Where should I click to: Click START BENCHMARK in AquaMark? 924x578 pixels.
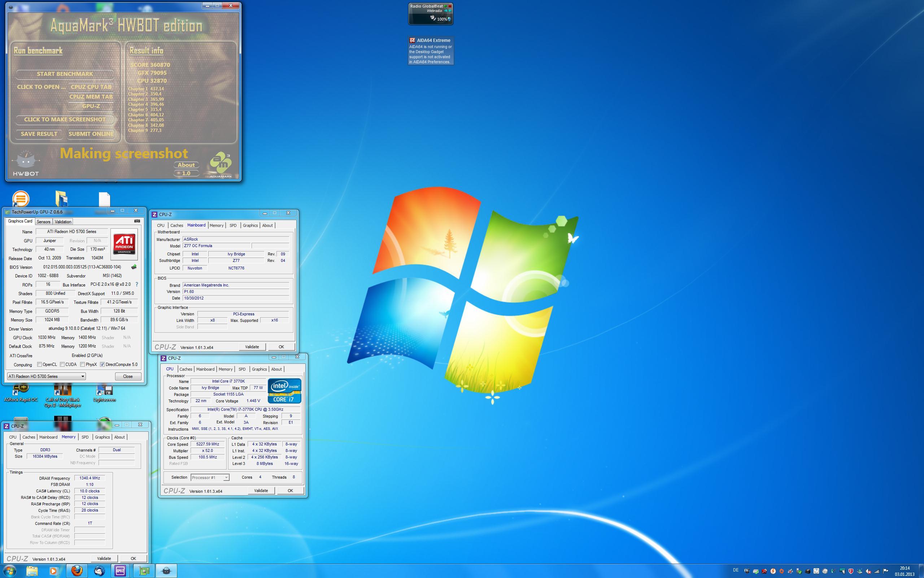[65, 74]
